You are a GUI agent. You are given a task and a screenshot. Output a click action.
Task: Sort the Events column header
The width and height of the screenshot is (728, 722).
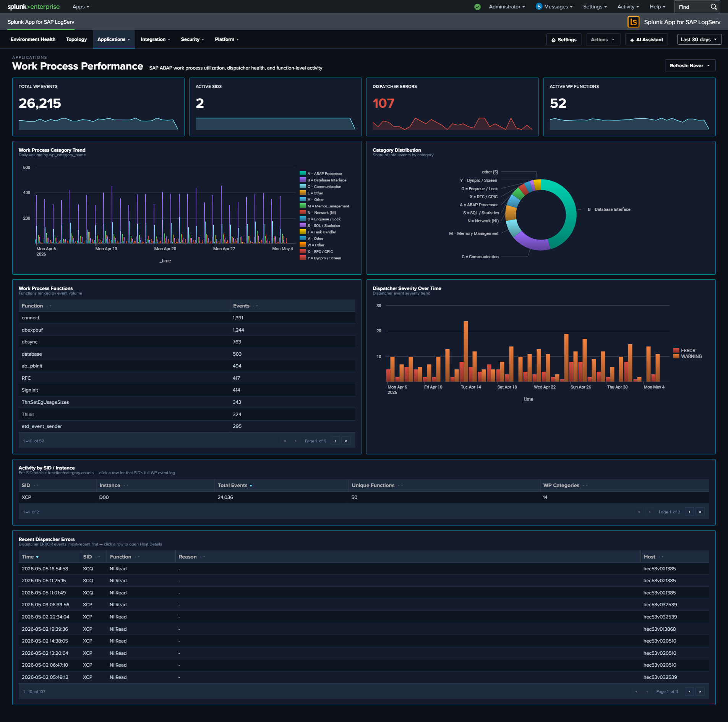[245, 306]
